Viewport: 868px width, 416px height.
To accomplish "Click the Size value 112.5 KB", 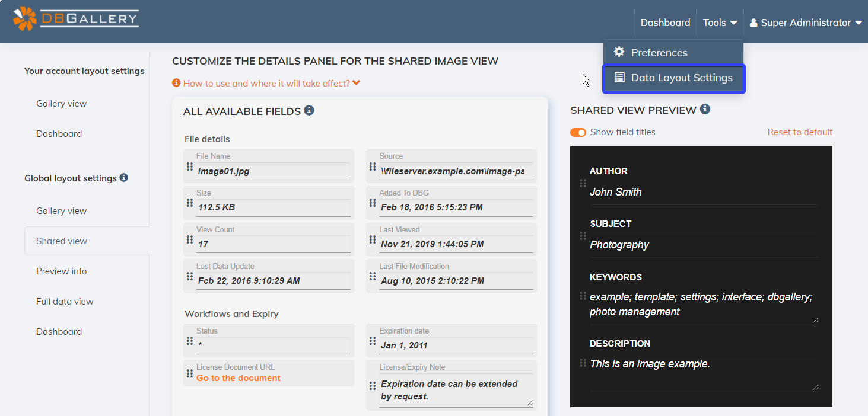I will click(x=217, y=207).
